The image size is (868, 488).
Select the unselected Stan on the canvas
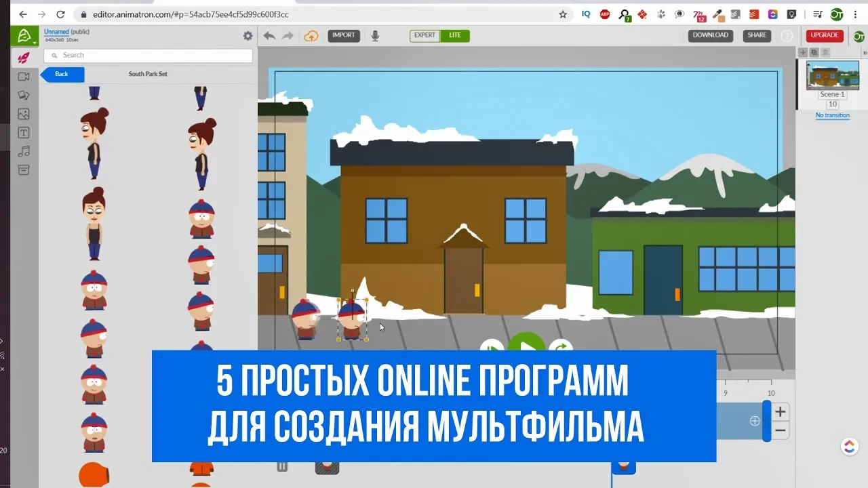[305, 319]
